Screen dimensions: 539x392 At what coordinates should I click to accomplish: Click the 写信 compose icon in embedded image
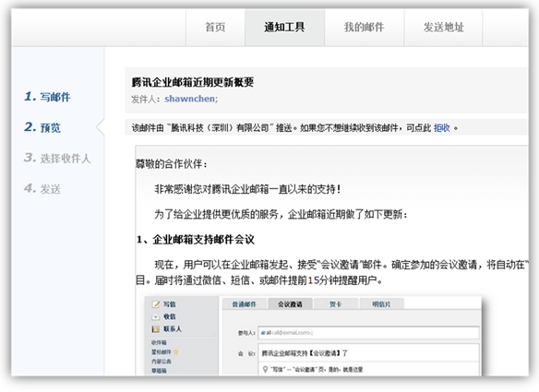pyautogui.click(x=156, y=304)
